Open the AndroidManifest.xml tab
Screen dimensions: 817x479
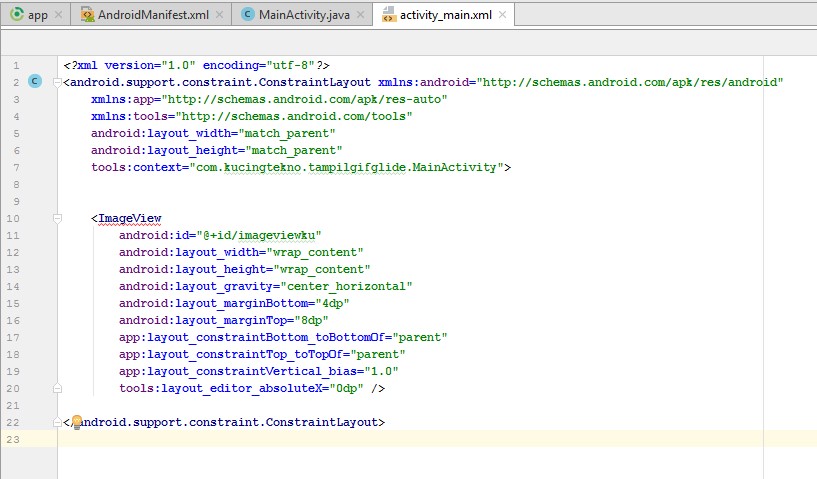pos(149,15)
